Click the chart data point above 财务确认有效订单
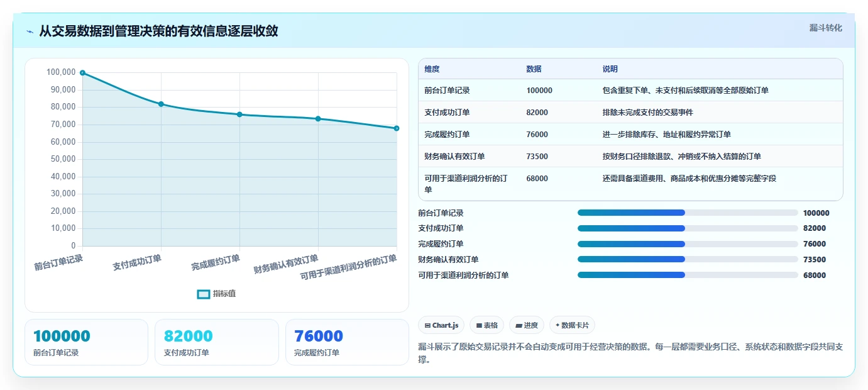This screenshot has width=868, height=390. point(318,119)
